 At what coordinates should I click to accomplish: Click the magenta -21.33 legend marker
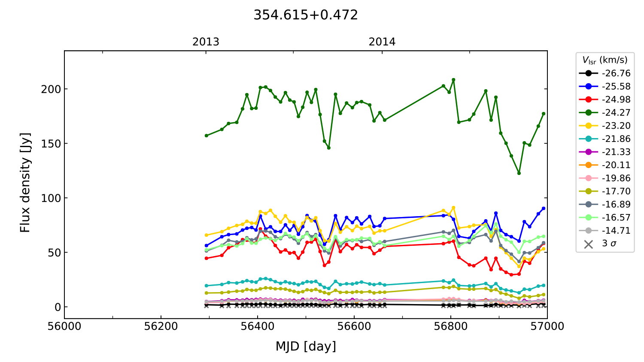coord(588,152)
